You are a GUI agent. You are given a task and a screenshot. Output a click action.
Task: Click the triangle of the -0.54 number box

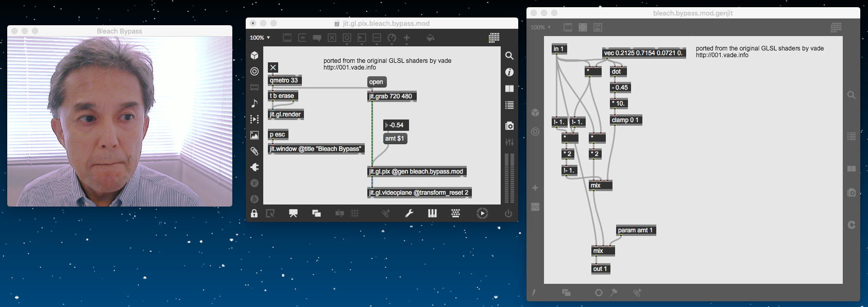point(387,125)
